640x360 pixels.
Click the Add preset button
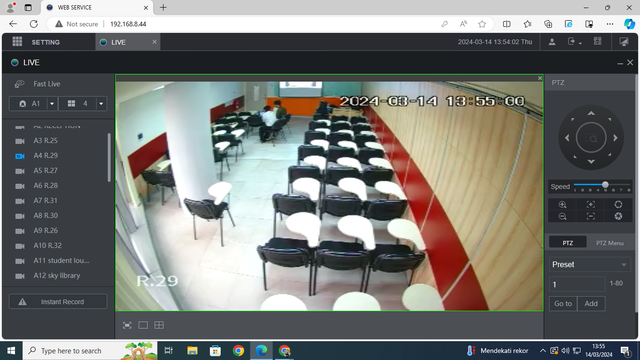pyautogui.click(x=591, y=304)
